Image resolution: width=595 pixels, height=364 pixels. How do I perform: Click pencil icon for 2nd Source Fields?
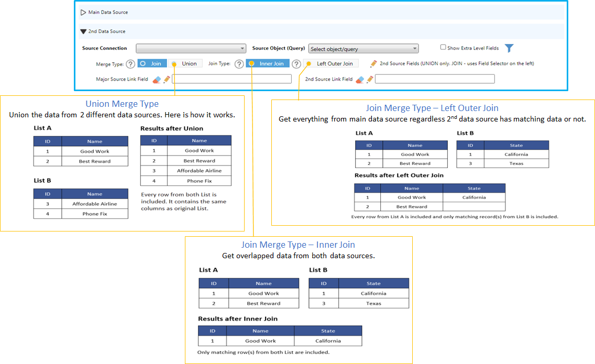tap(373, 64)
